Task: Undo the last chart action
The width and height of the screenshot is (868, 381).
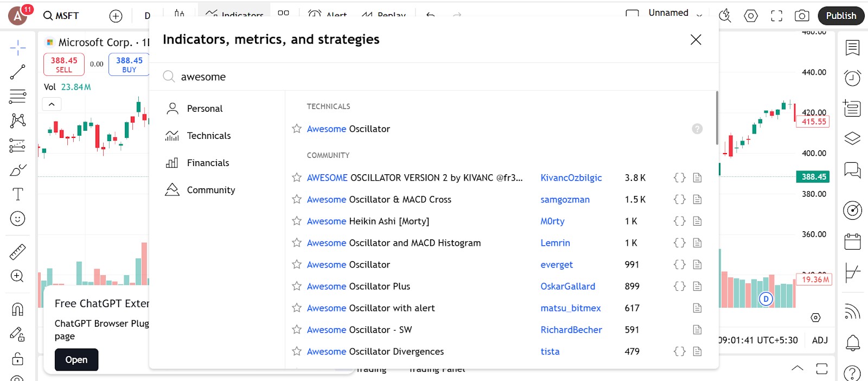Action: (x=431, y=15)
